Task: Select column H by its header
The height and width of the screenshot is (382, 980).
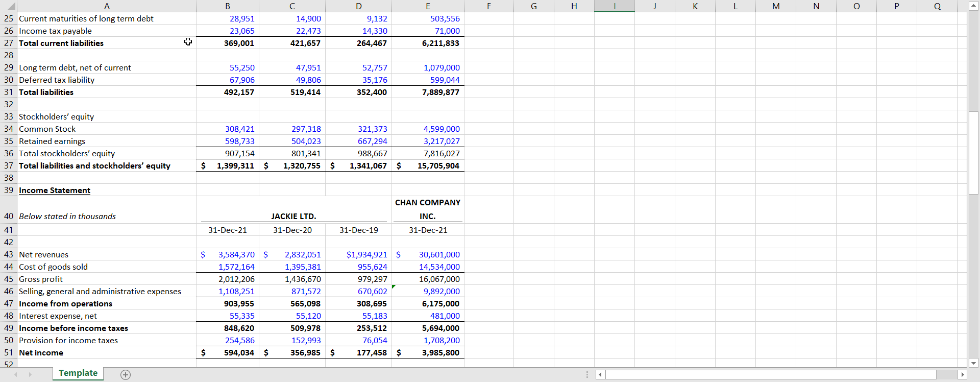Action: (x=574, y=6)
